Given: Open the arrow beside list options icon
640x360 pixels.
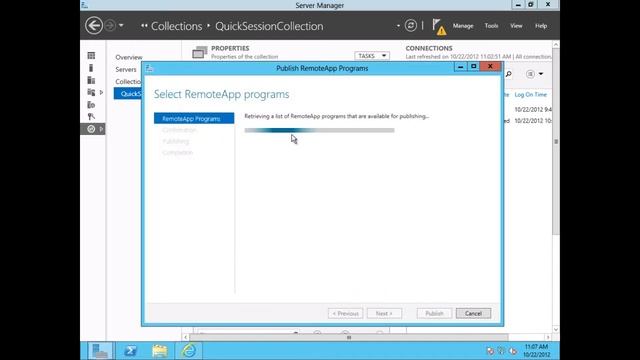Looking at the screenshot, I should tap(541, 74).
